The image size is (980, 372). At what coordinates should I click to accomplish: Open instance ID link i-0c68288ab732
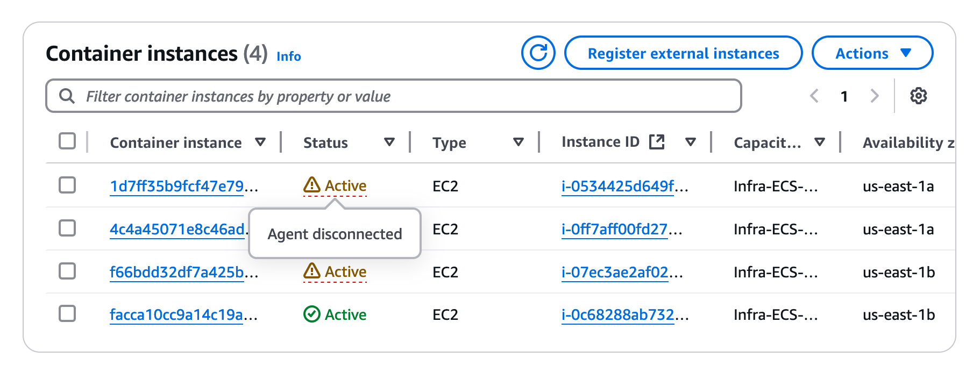click(x=617, y=315)
